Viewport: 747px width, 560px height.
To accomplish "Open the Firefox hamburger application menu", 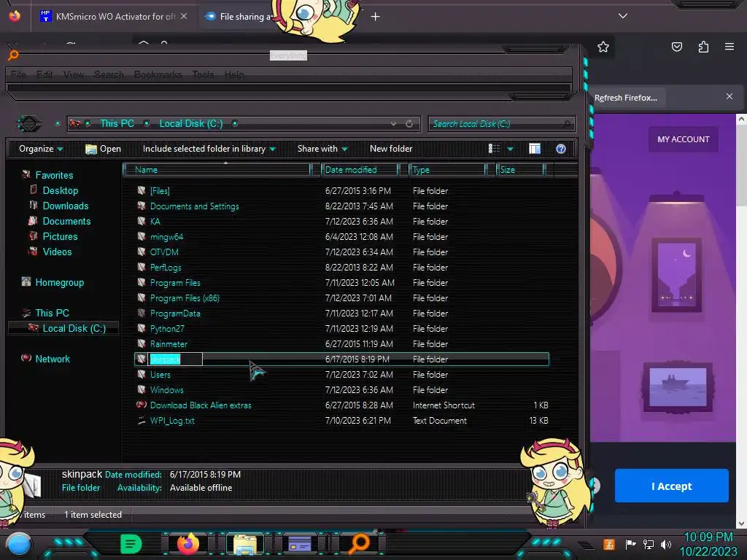I will coord(729,47).
